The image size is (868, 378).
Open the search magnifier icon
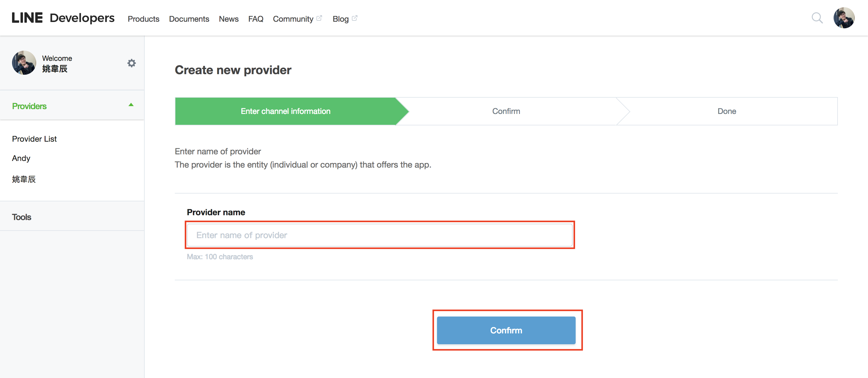click(x=817, y=18)
